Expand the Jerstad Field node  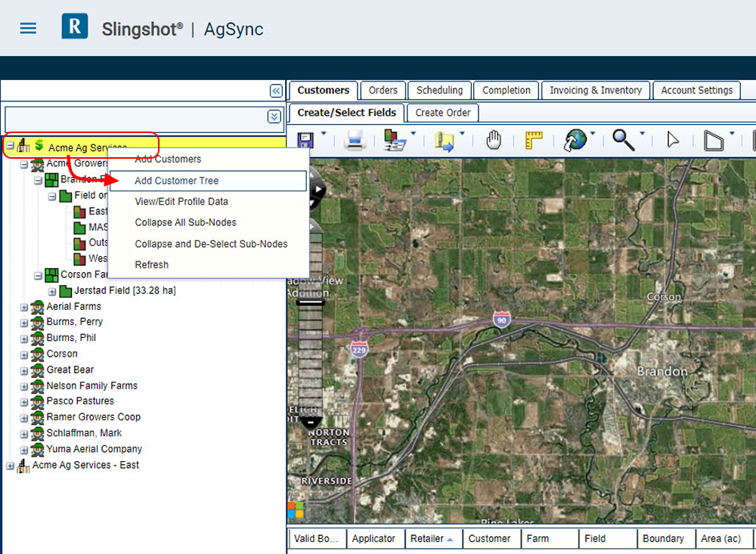click(52, 292)
